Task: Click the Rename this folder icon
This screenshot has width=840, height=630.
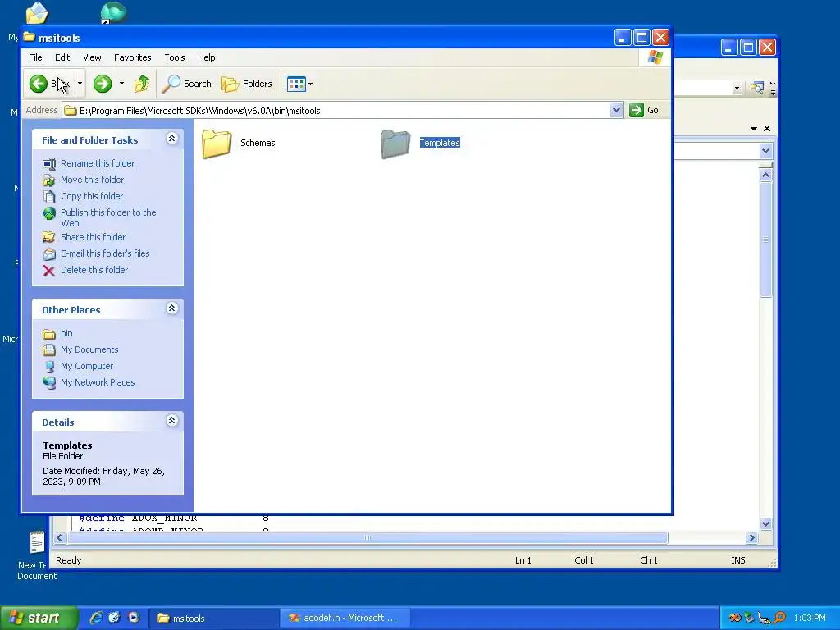Action: pos(49,163)
